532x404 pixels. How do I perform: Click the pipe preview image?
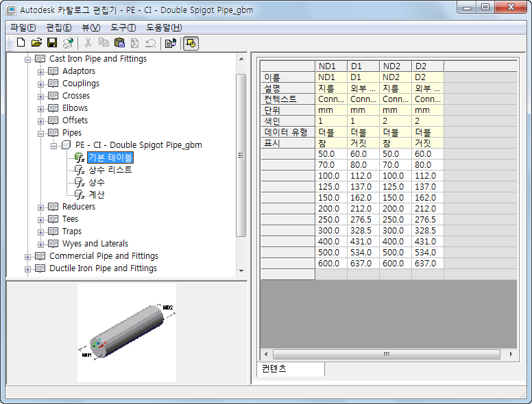tap(127, 333)
